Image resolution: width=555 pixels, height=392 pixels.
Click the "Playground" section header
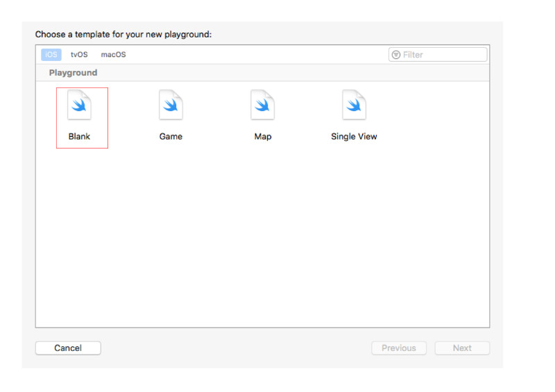pyautogui.click(x=73, y=73)
